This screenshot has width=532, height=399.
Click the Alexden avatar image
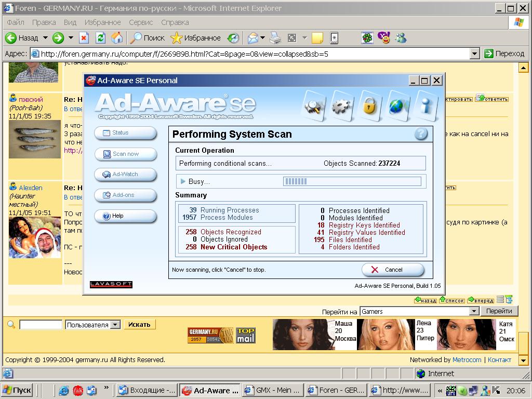34,238
